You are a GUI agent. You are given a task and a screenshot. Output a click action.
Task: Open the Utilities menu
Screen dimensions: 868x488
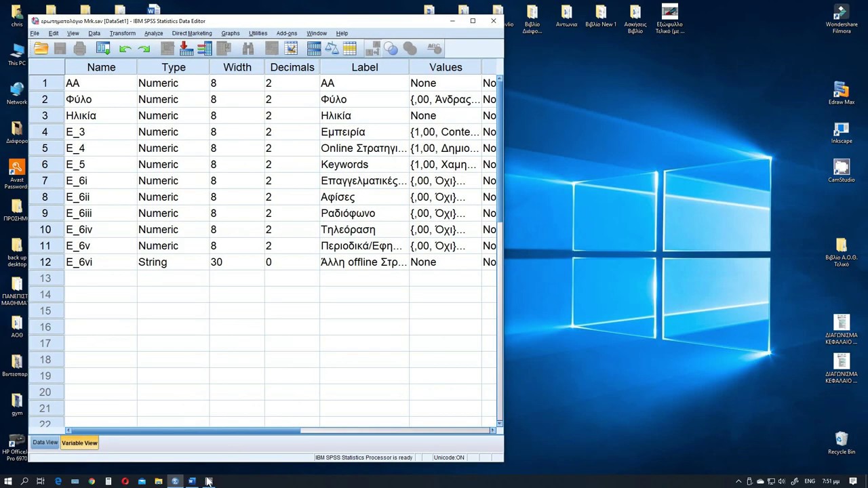(258, 33)
